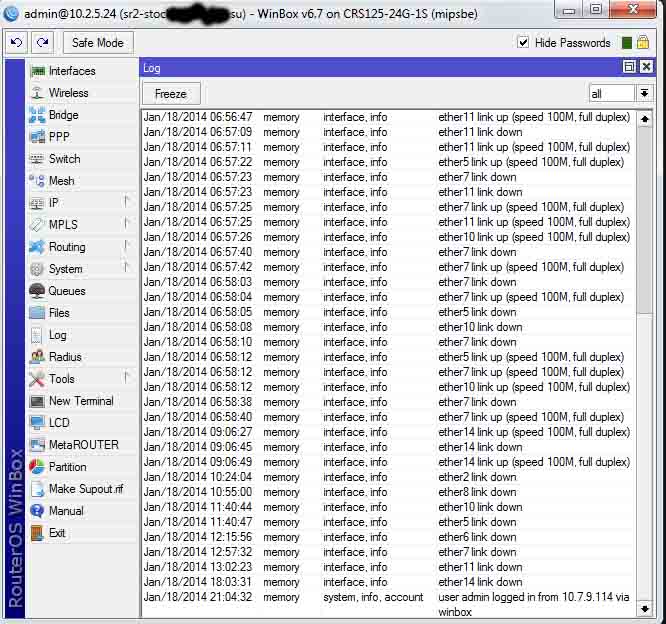
Task: Click the Mesh sidebar icon
Action: tap(37, 181)
